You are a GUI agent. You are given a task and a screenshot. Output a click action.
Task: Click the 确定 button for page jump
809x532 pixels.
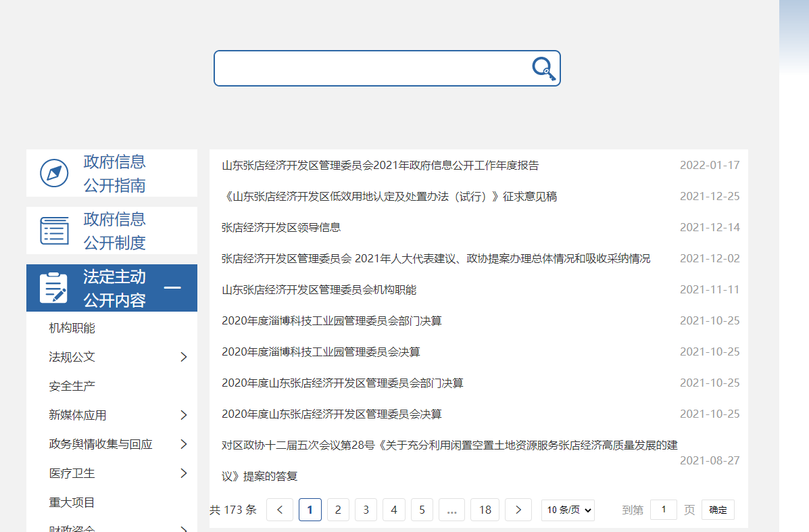click(718, 510)
